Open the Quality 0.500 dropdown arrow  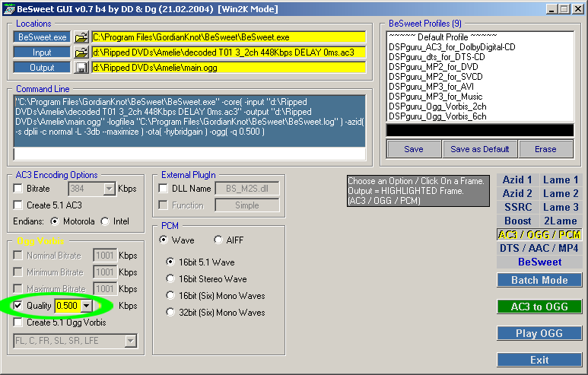[87, 306]
